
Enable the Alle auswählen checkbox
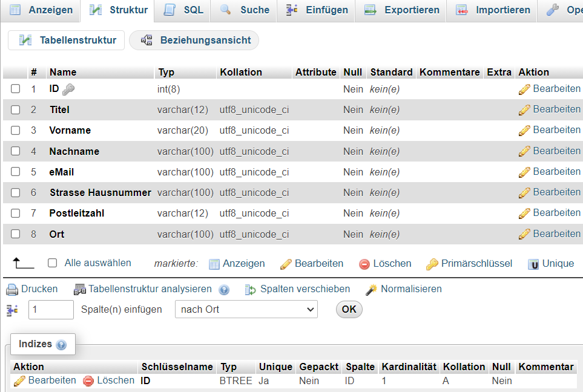tap(53, 263)
